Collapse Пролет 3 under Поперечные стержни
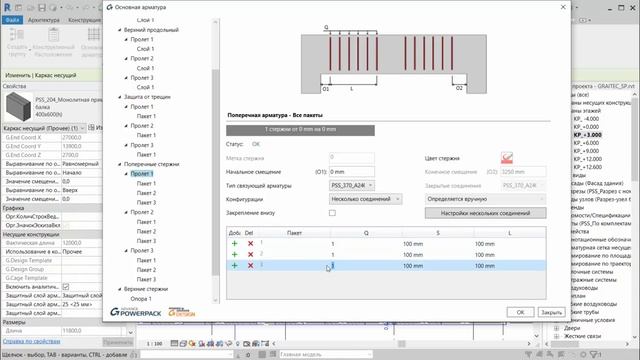Viewport: 640px width, 360px height. coord(126,251)
